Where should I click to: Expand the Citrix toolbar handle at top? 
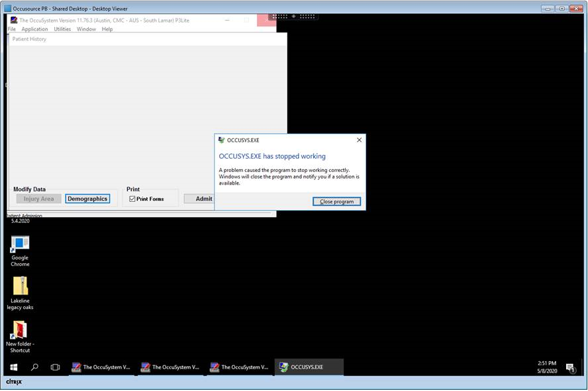pos(293,16)
